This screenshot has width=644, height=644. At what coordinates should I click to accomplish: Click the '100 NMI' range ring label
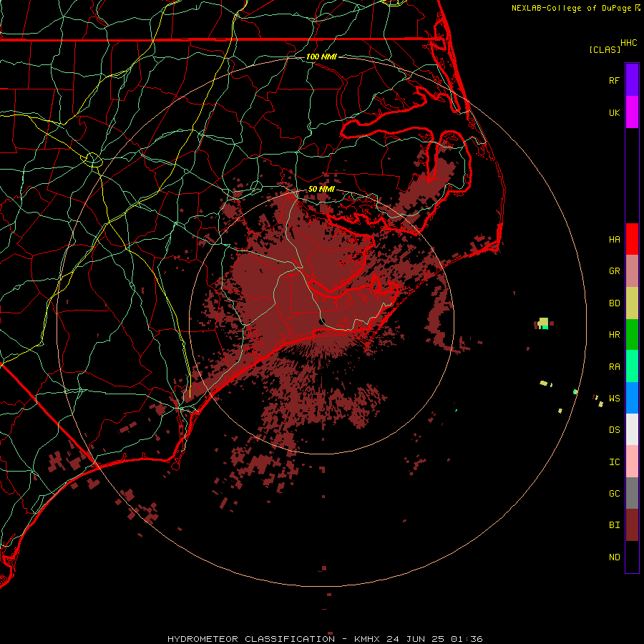coord(321,57)
